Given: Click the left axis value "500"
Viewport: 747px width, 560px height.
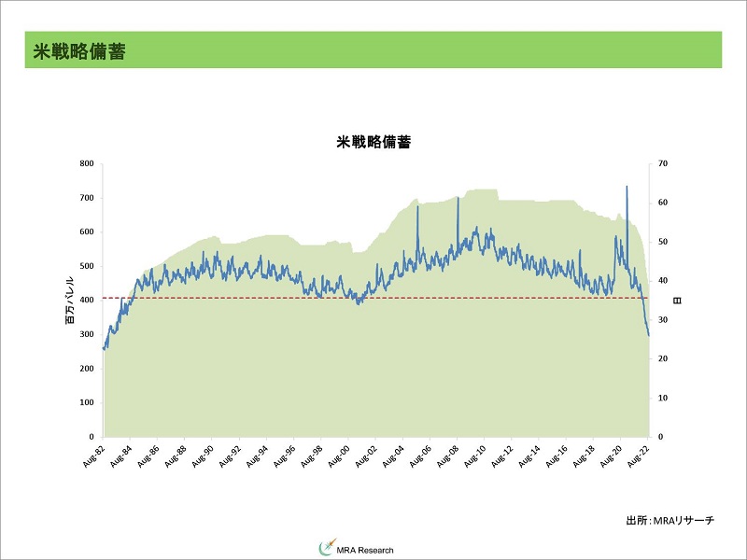Looking at the screenshot, I should coord(87,266).
